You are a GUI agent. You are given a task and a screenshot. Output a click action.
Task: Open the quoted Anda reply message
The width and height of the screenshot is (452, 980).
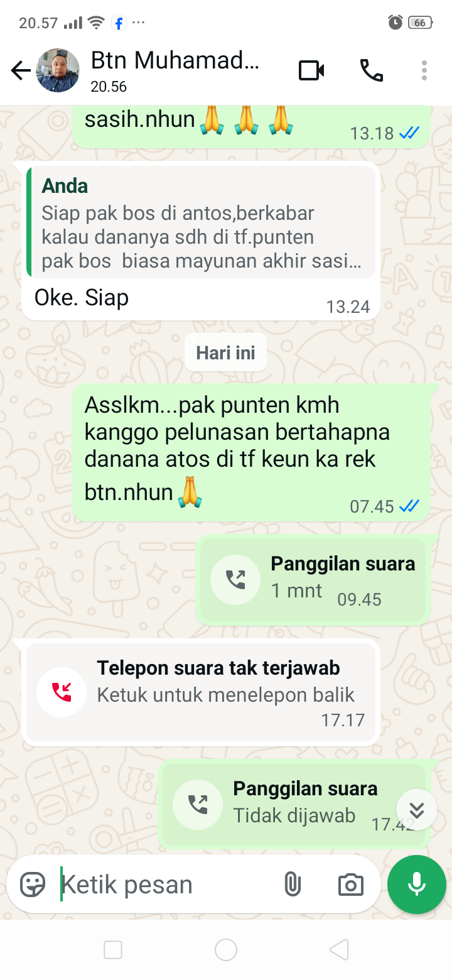tap(201, 222)
